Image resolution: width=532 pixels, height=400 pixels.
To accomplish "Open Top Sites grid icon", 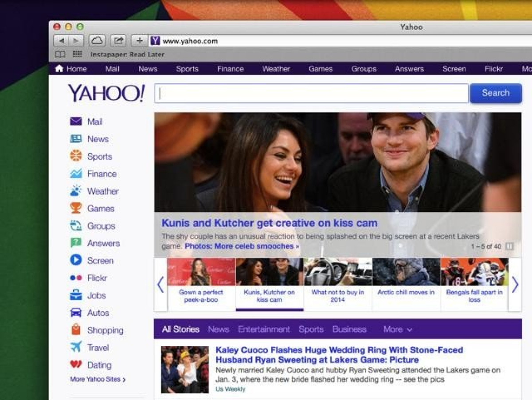I will (x=78, y=54).
